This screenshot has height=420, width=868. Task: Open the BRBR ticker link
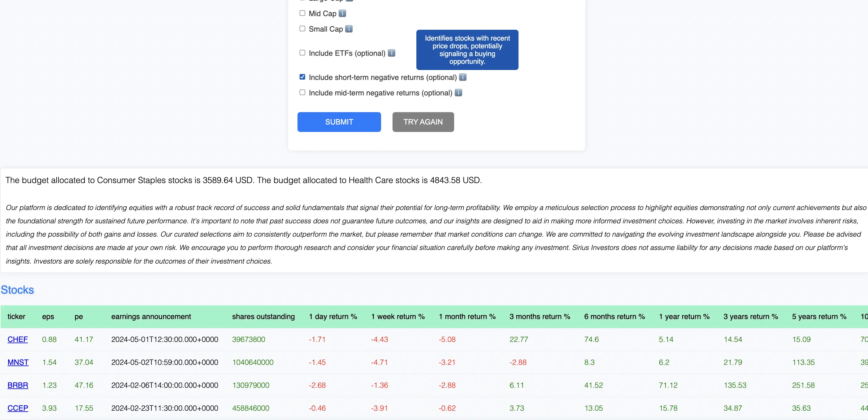pyautogui.click(x=18, y=385)
